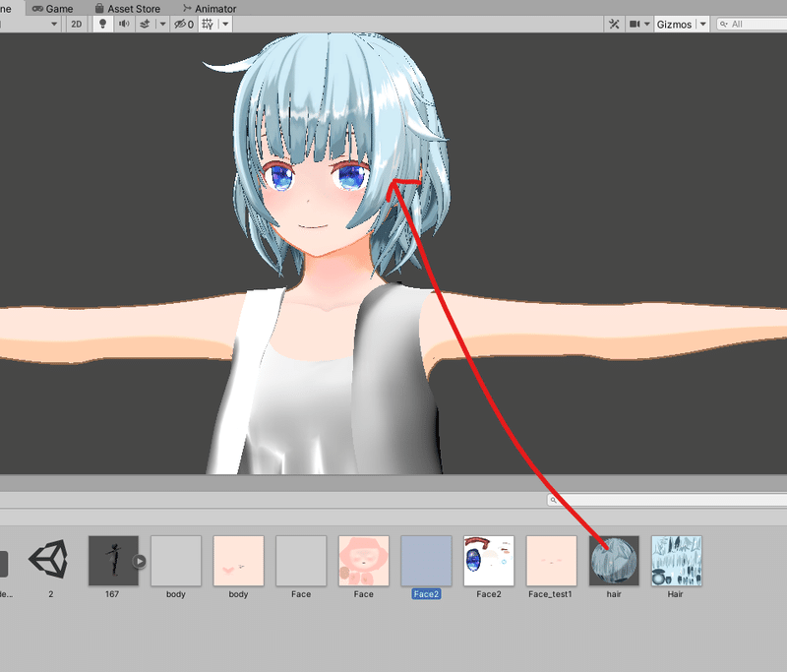Select pink body texture asset
This screenshot has width=787, height=672.
coord(238,561)
